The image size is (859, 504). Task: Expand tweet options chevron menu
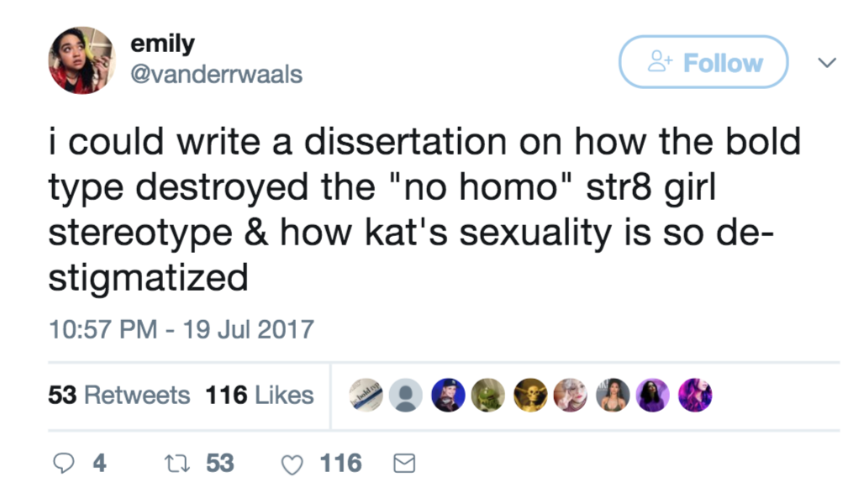[827, 62]
